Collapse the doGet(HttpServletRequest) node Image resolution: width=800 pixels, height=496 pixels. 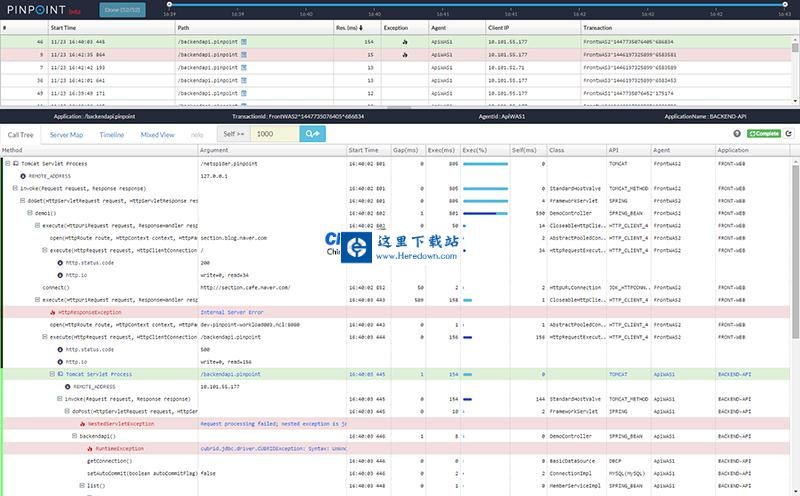pos(22,201)
